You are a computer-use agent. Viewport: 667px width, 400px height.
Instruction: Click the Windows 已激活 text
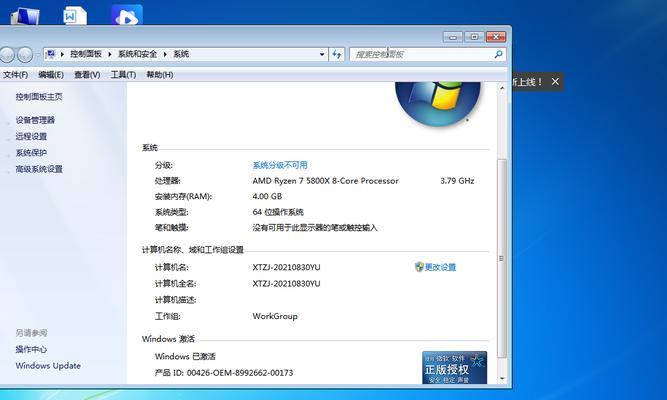185,357
